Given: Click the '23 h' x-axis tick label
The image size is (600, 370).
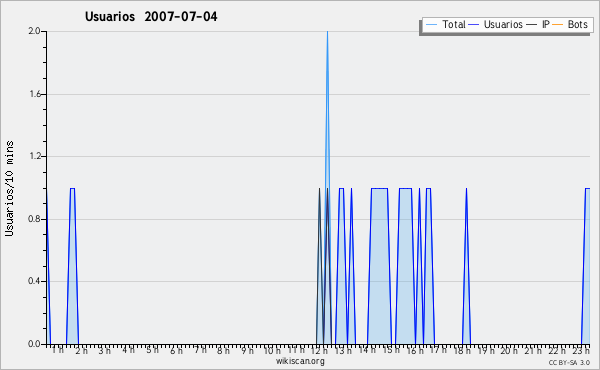Looking at the screenshot, I should pos(581,350).
